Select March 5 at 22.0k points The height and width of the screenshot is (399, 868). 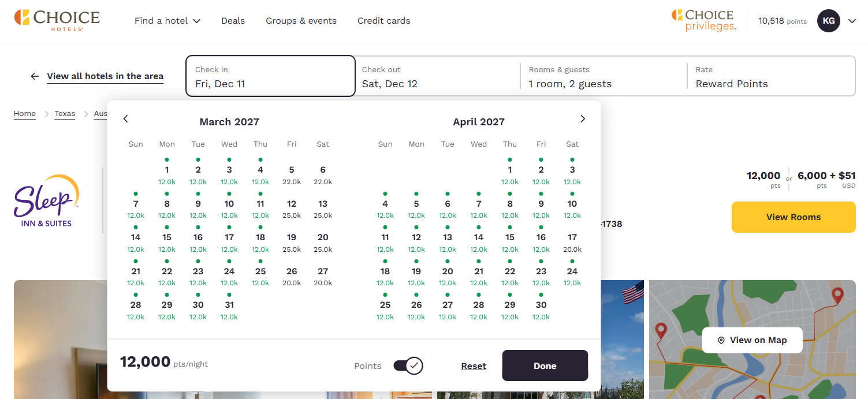[x=292, y=170]
